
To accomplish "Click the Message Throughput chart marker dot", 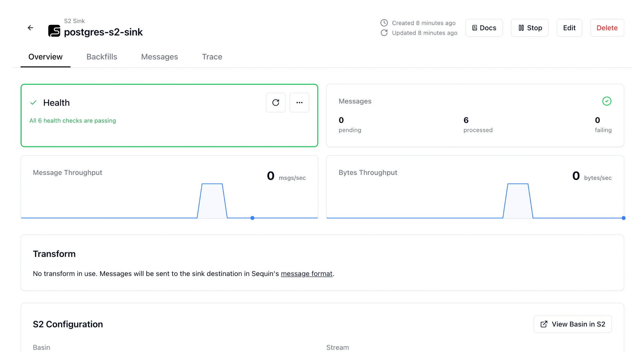I will (x=252, y=218).
